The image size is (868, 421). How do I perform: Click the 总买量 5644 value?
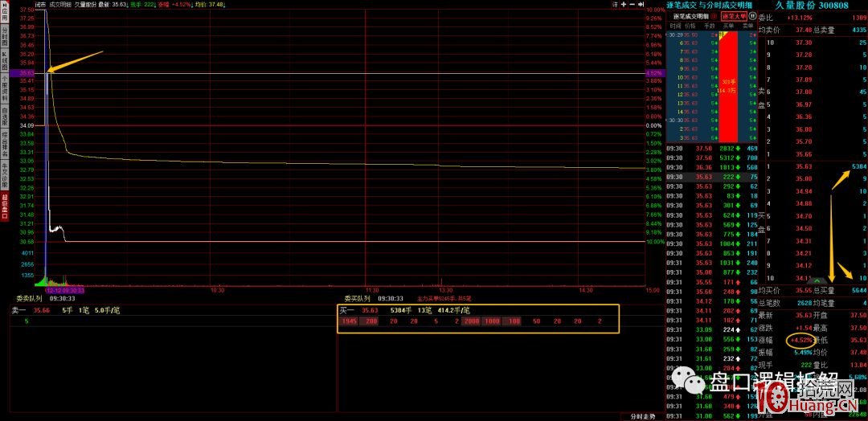click(x=860, y=290)
